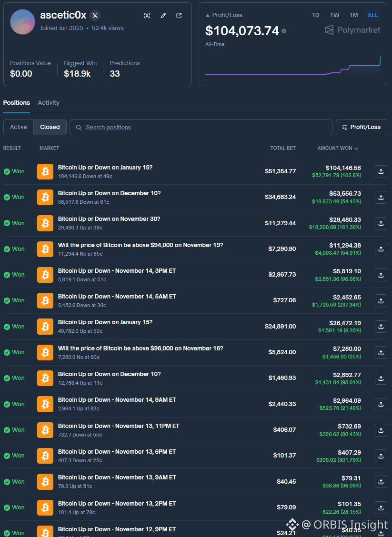The height and width of the screenshot is (537, 392).
Task: Remove the ascetic0x filter chip
Action: pyautogui.click(x=95, y=15)
